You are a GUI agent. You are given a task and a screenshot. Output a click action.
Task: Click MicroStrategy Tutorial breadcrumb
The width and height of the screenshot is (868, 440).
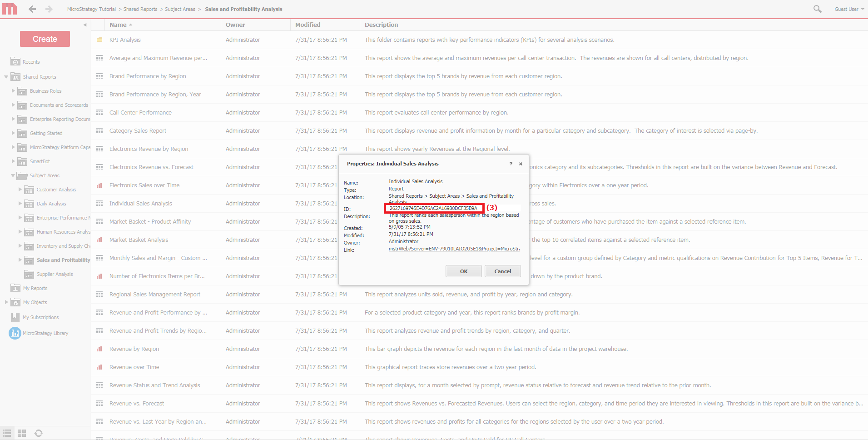(91, 9)
